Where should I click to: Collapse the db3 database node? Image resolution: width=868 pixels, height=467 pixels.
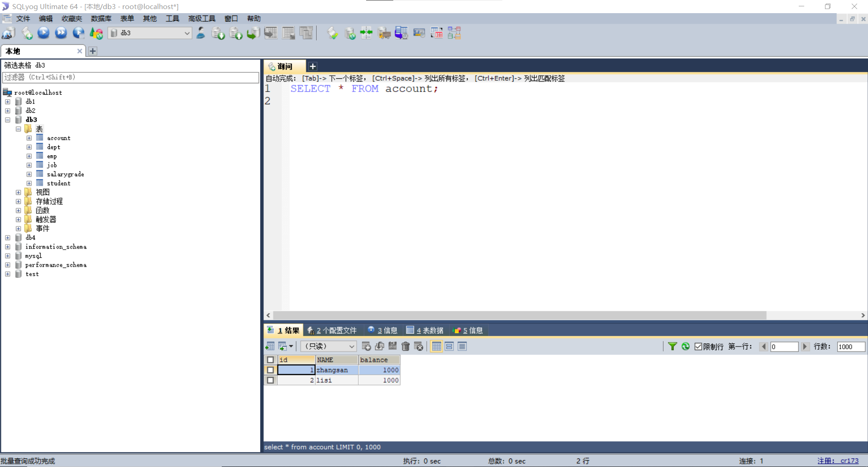point(8,120)
